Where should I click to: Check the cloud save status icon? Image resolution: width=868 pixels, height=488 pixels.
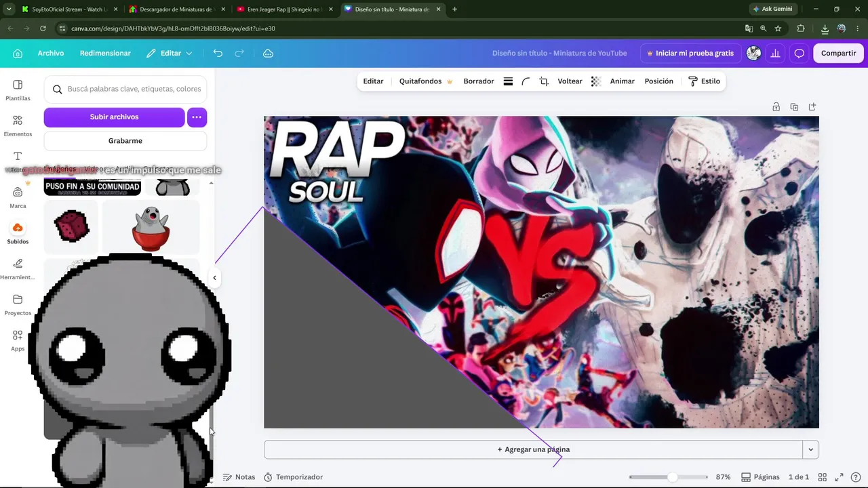268,54
